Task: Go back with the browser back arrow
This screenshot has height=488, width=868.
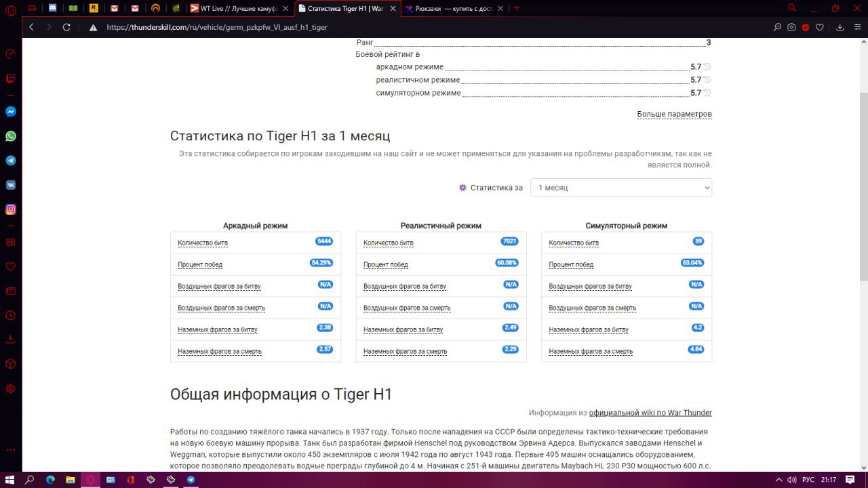Action: 31,27
